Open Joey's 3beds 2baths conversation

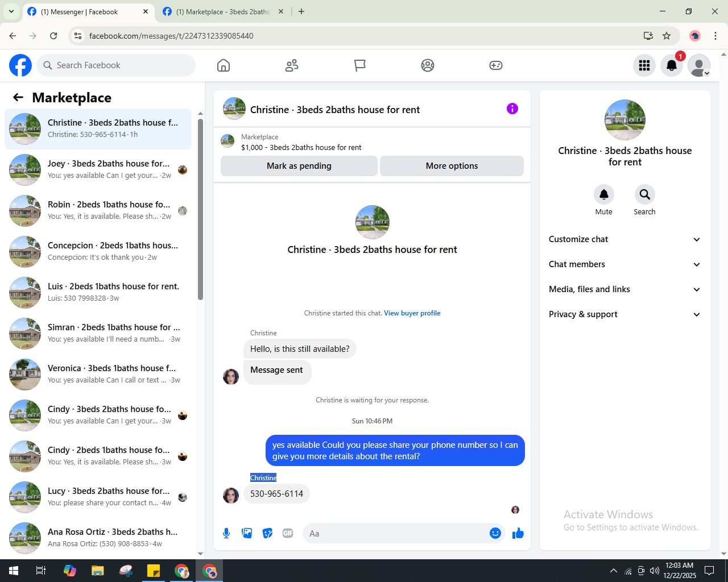coord(98,170)
